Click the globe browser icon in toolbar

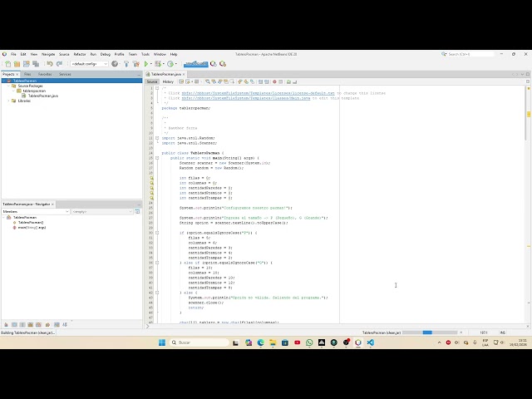tap(115, 64)
